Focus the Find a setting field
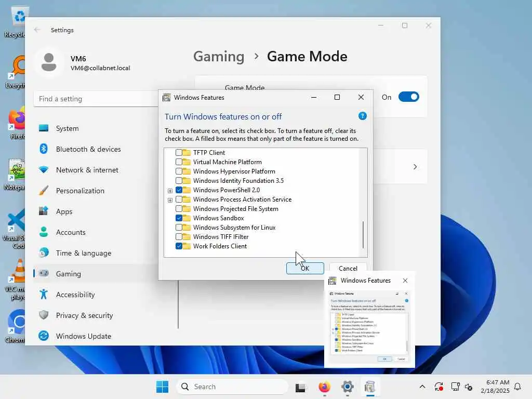 pyautogui.click(x=96, y=99)
